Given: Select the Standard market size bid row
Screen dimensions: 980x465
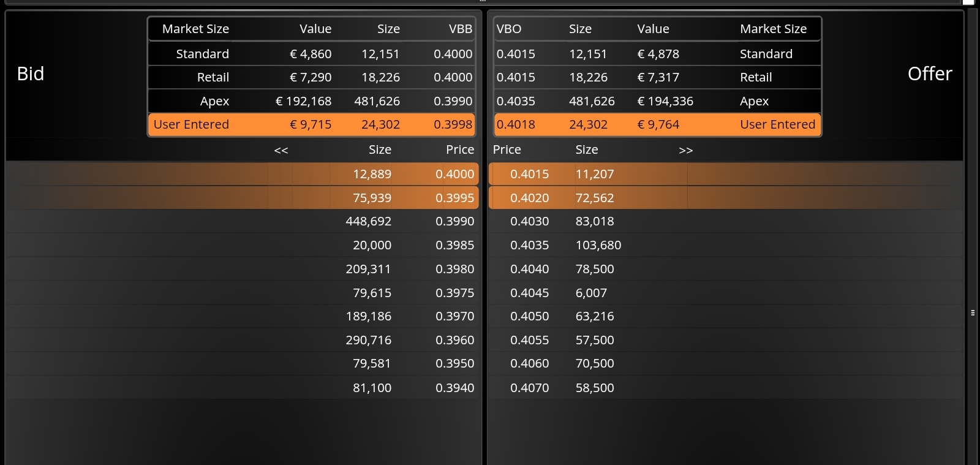Looking at the screenshot, I should (x=311, y=54).
